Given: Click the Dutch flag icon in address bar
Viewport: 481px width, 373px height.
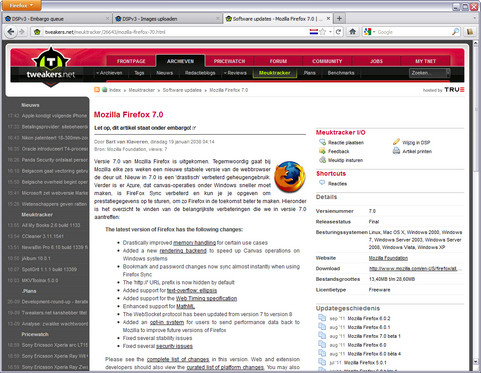Looking at the screenshot, I should point(314,32).
